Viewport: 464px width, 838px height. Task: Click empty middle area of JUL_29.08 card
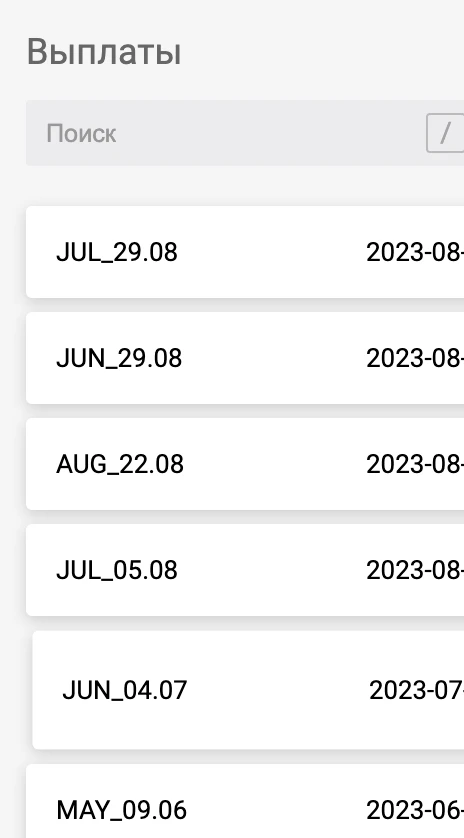pyautogui.click(x=273, y=252)
